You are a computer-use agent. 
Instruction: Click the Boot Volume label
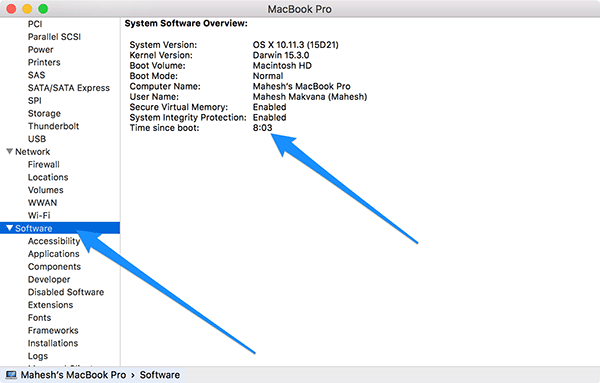[x=157, y=65]
